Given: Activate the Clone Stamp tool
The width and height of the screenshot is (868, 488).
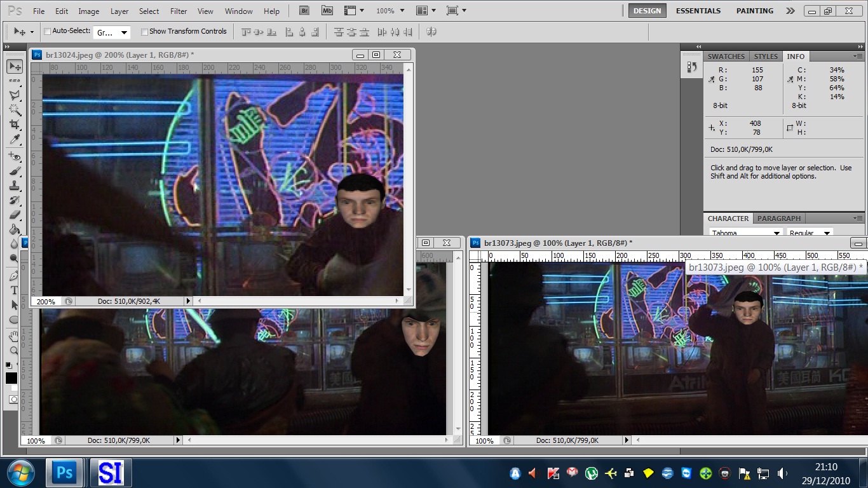Looking at the screenshot, I should pyautogui.click(x=14, y=186).
